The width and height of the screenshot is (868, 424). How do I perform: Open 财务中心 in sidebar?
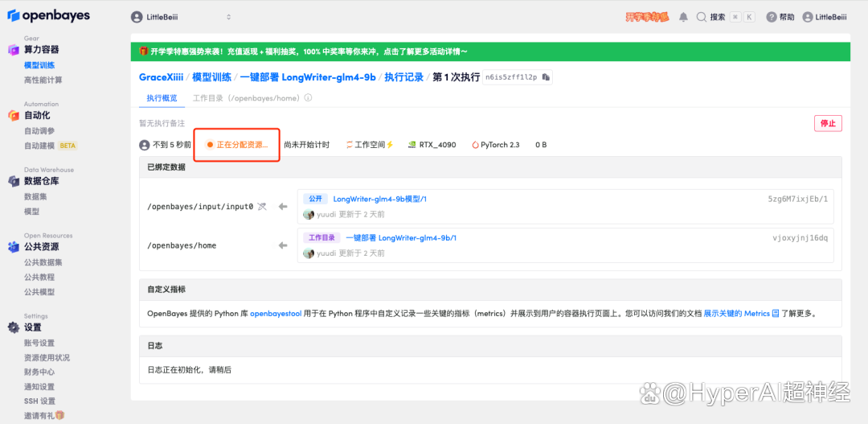point(39,372)
